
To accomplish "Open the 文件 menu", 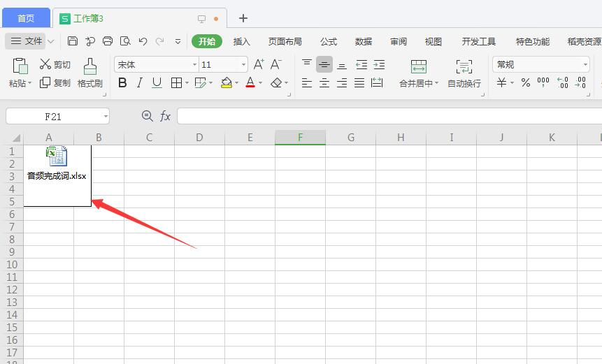I will (x=26, y=41).
